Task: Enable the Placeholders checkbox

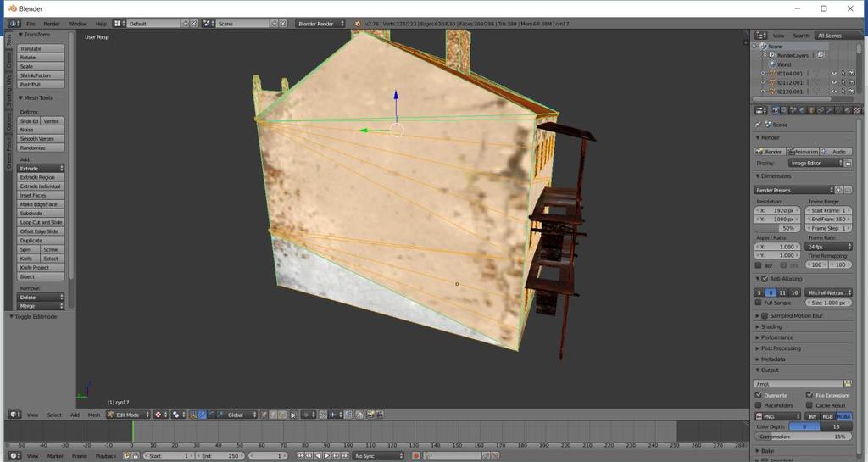Action: coord(759,405)
